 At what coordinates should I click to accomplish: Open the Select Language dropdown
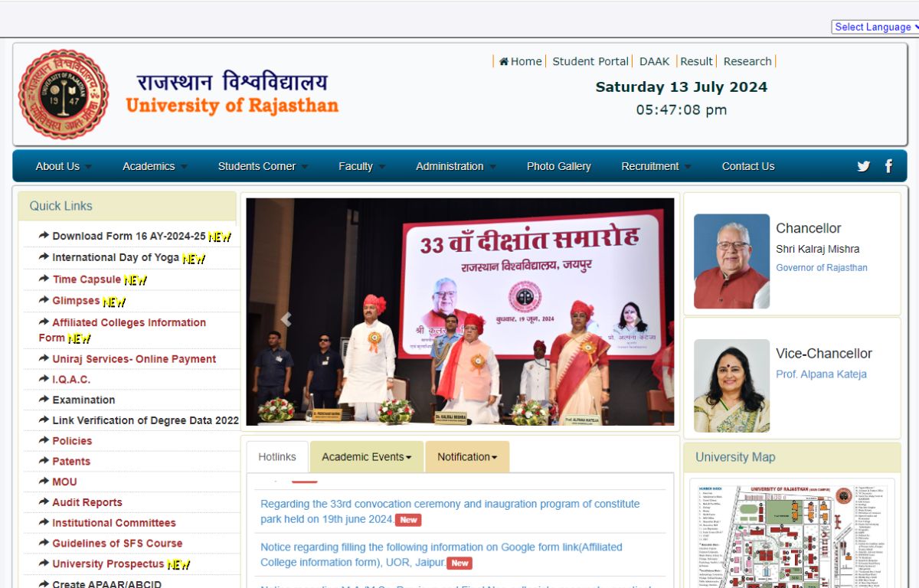875,27
